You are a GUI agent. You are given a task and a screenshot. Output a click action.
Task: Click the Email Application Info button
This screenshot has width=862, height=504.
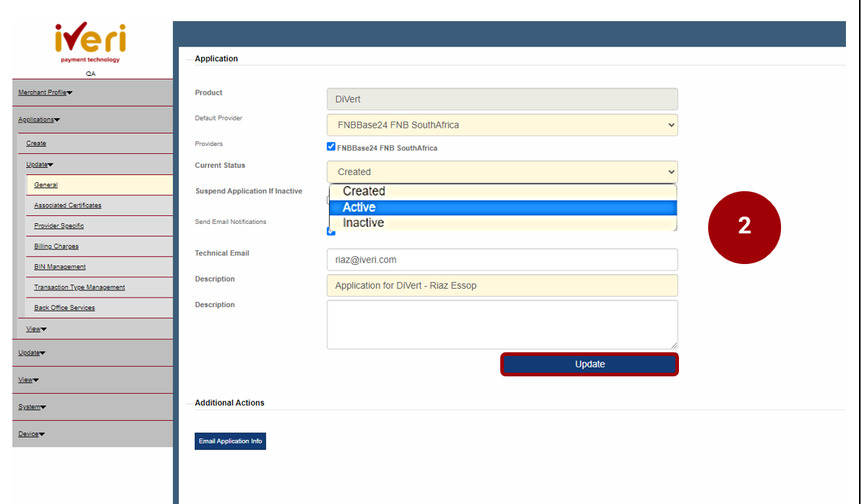tap(230, 441)
